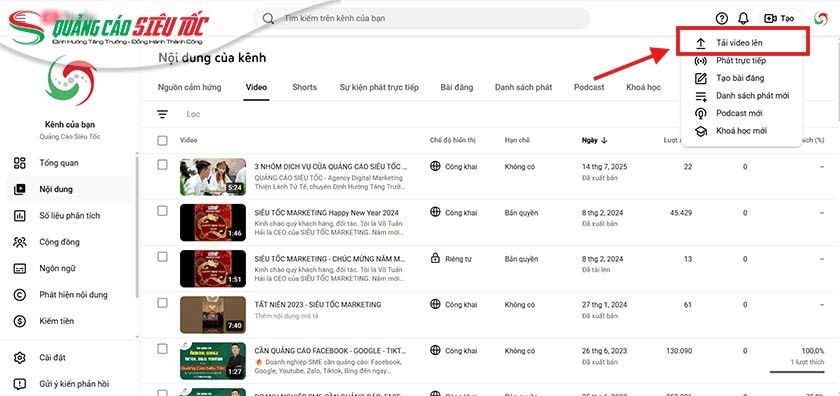The width and height of the screenshot is (840, 396).
Task: Click the live broadcast icon
Action: (x=701, y=61)
